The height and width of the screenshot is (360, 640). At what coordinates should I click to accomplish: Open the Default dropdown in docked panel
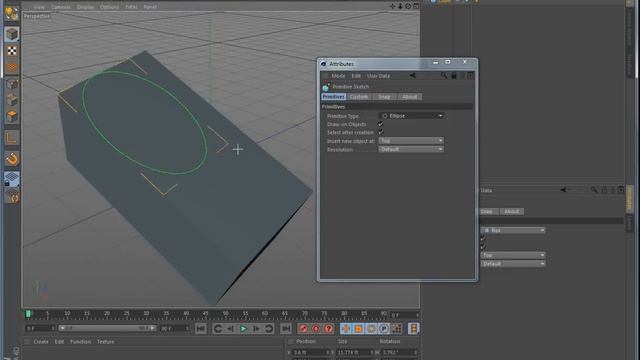pos(513,264)
